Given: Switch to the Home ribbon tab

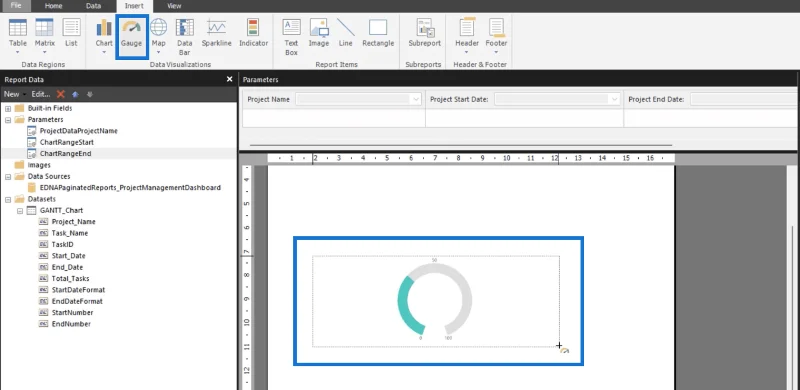Looking at the screenshot, I should (x=54, y=6).
